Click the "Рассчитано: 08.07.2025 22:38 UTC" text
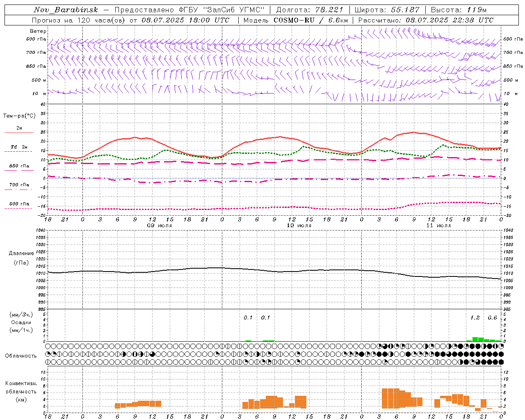 tap(426, 20)
